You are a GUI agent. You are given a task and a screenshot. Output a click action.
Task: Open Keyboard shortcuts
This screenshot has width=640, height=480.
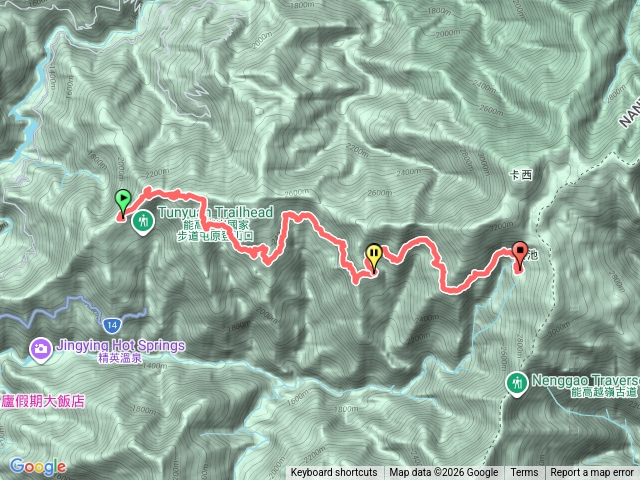point(334,473)
